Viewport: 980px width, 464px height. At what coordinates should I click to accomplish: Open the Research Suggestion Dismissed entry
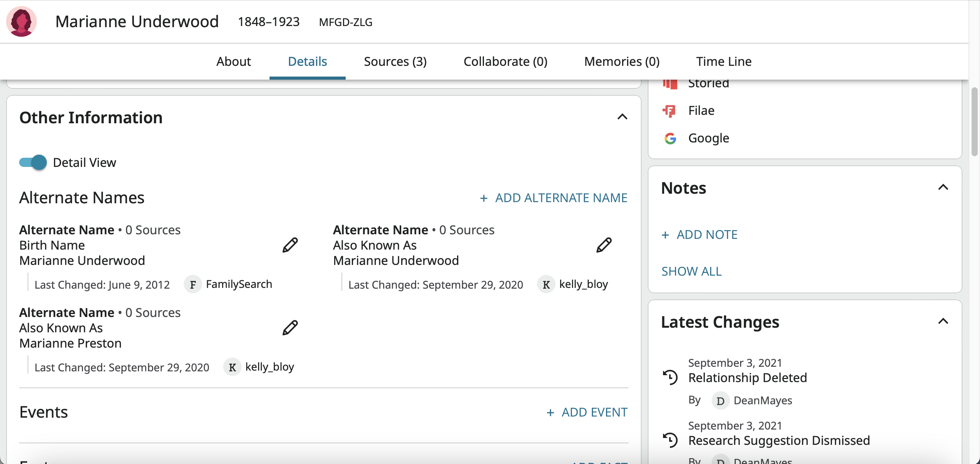coord(779,441)
